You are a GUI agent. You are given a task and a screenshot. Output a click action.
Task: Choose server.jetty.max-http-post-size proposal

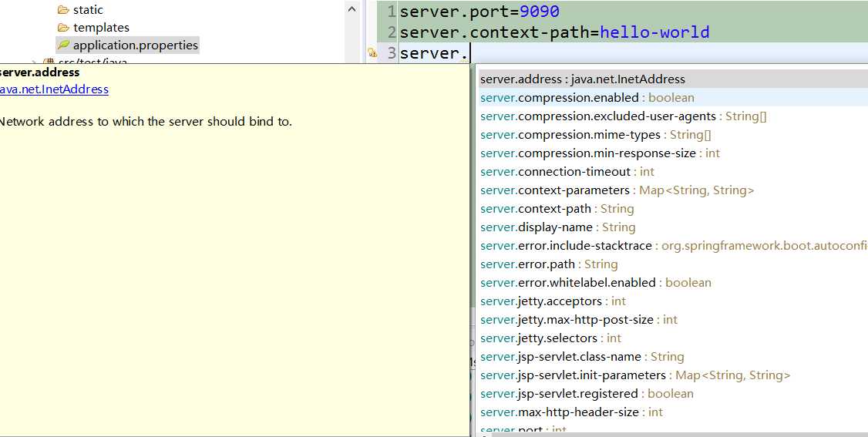(673, 320)
